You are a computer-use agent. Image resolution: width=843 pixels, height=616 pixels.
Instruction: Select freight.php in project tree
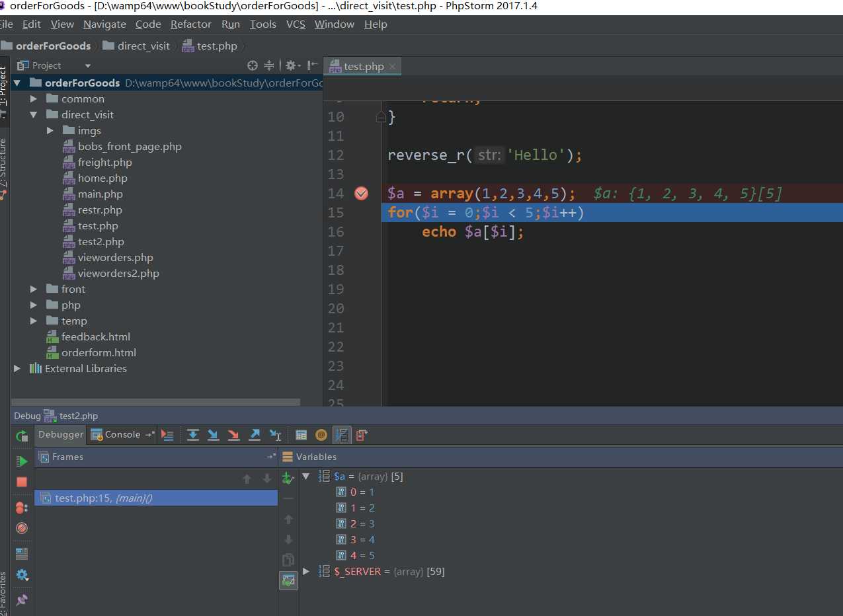click(104, 162)
